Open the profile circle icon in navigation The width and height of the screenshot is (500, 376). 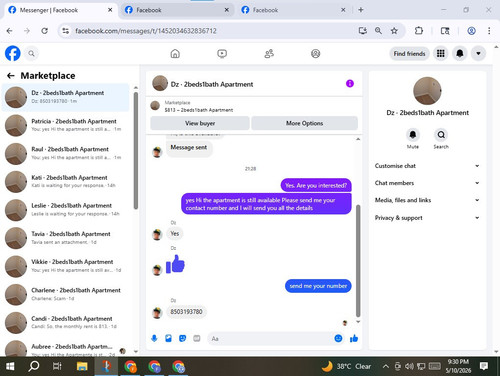315,53
